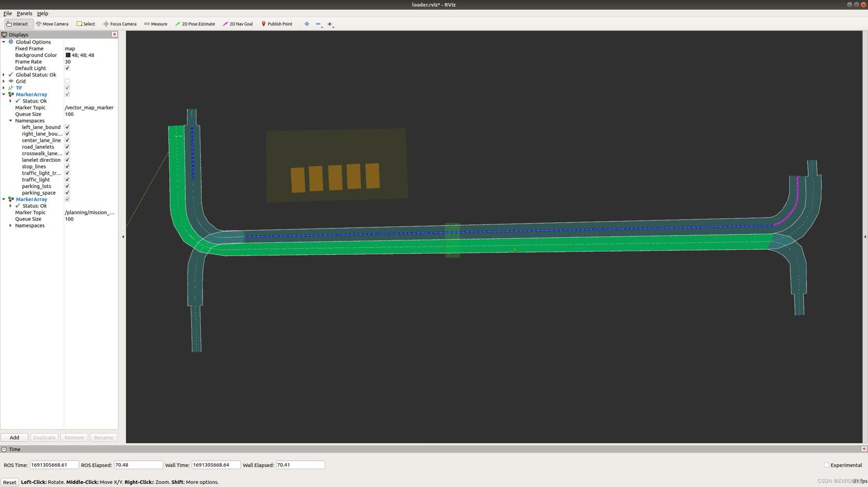Collapse the Global Options tree
The width and height of the screenshot is (868, 487).
[x=4, y=42]
